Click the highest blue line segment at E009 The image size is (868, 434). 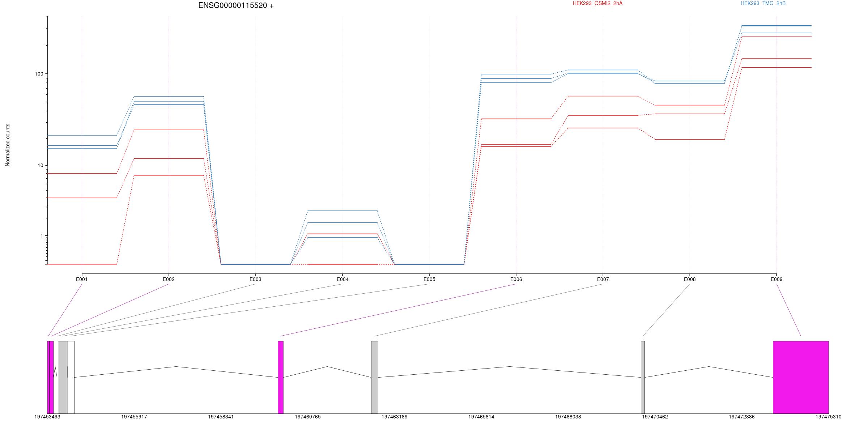pyautogui.click(x=776, y=26)
